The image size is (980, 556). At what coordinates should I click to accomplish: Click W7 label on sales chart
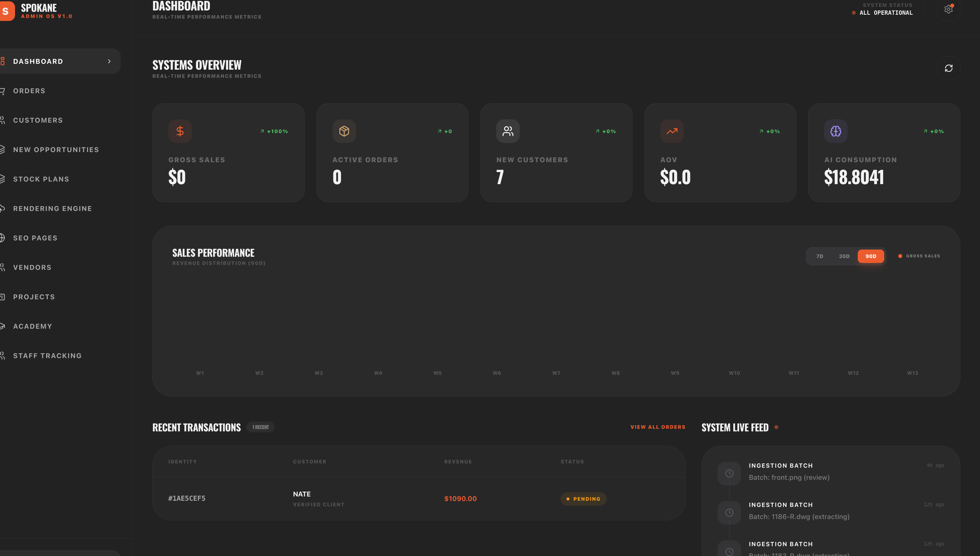556,373
